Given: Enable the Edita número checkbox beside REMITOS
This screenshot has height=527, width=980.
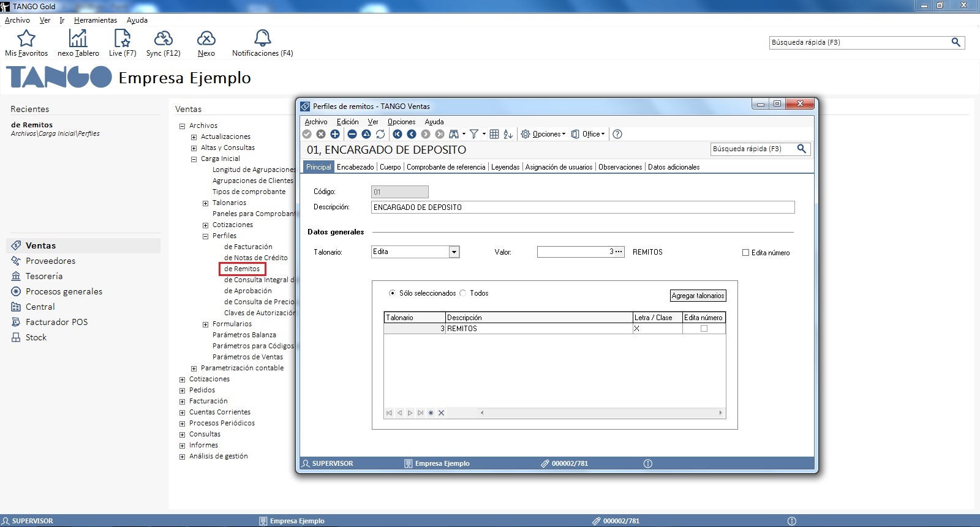Looking at the screenshot, I should coord(745,252).
